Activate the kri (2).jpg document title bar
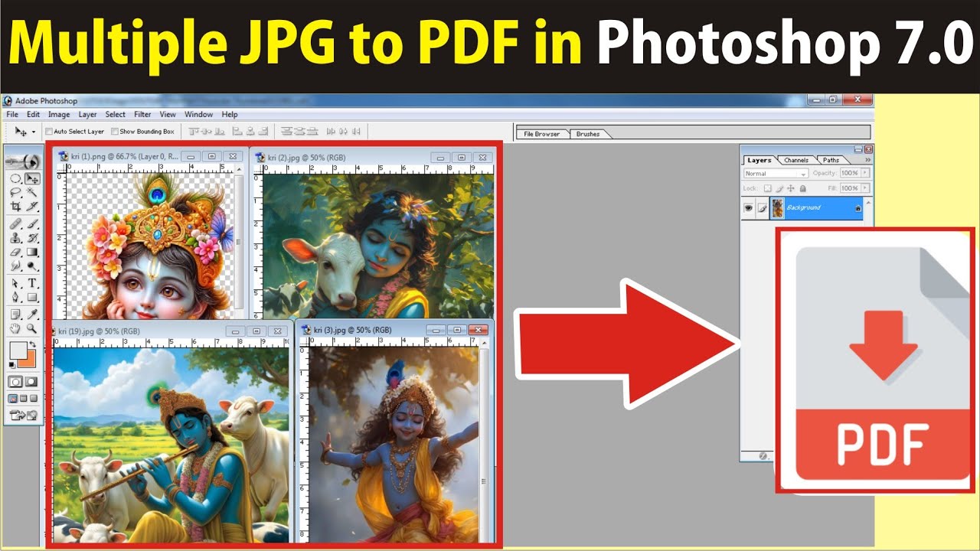 coord(373,158)
